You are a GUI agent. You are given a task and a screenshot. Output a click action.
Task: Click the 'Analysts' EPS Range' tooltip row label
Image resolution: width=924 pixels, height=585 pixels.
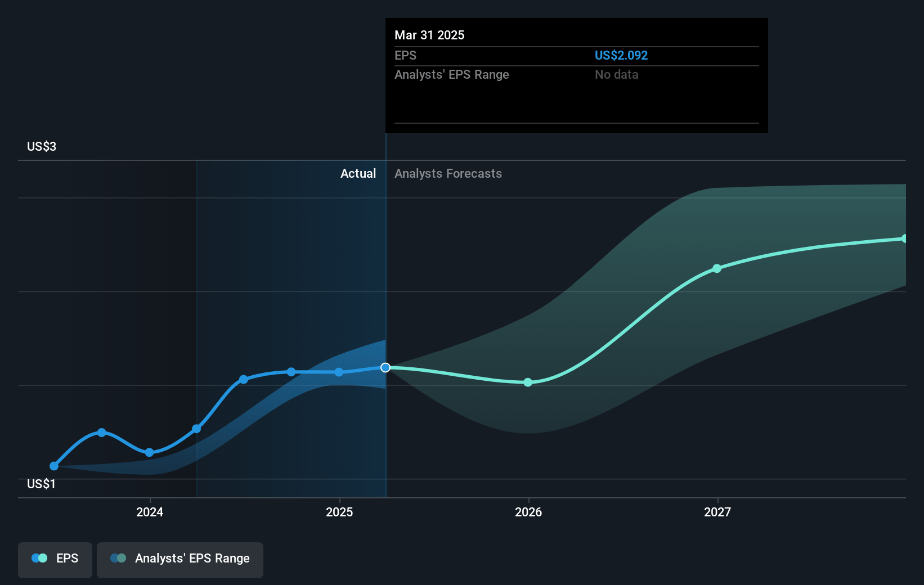point(451,74)
